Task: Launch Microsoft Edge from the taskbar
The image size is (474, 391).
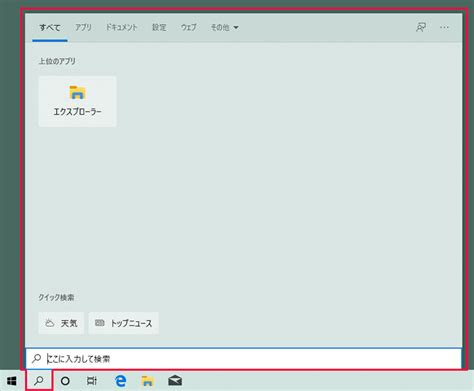Action: point(120,381)
